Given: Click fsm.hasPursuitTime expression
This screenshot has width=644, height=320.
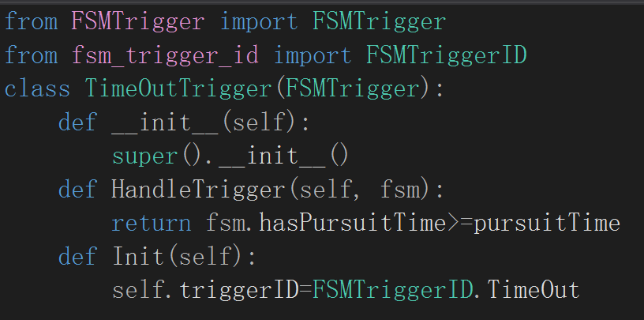Looking at the screenshot, I should 326,224.
